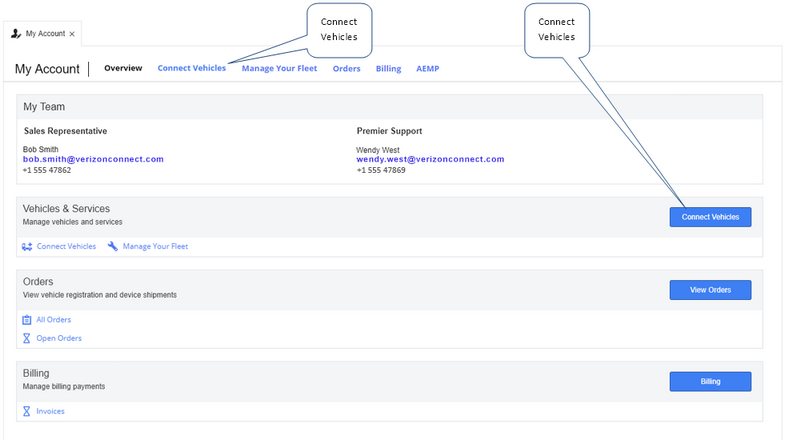Open the Connect Vehicles tab in navigation
The height and width of the screenshot is (440, 785).
pyautogui.click(x=192, y=68)
